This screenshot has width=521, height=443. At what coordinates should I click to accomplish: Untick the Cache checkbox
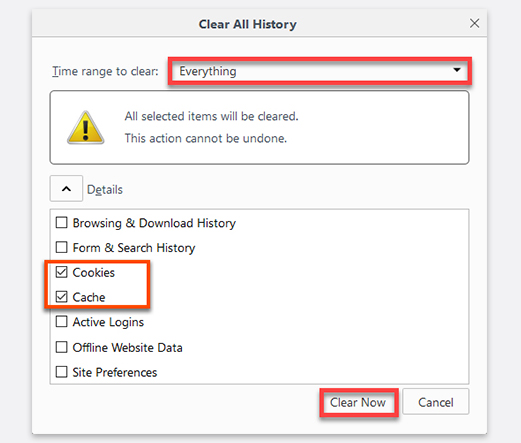62,297
